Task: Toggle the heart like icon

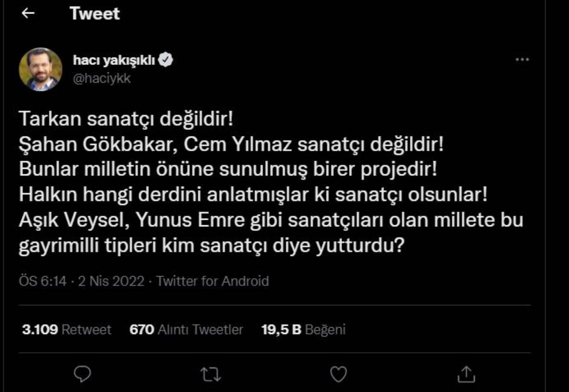Action: [x=339, y=374]
